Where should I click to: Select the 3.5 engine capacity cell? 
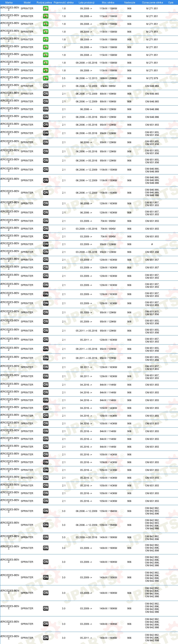click(x=64, y=78)
